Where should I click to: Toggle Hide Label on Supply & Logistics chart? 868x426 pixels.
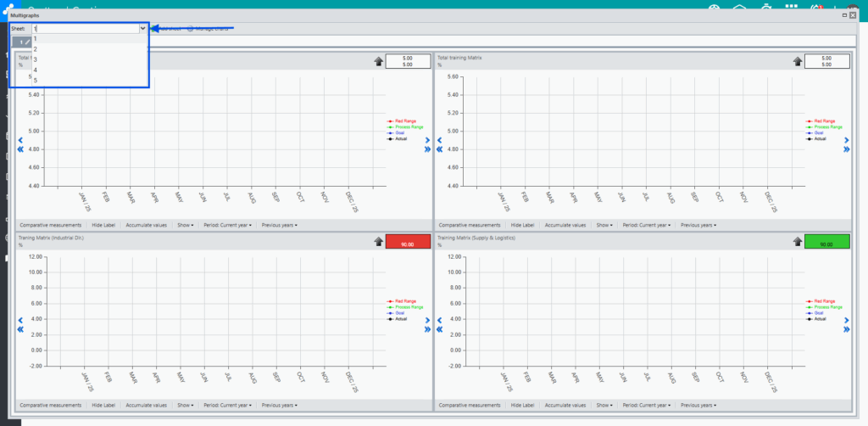[x=522, y=405]
